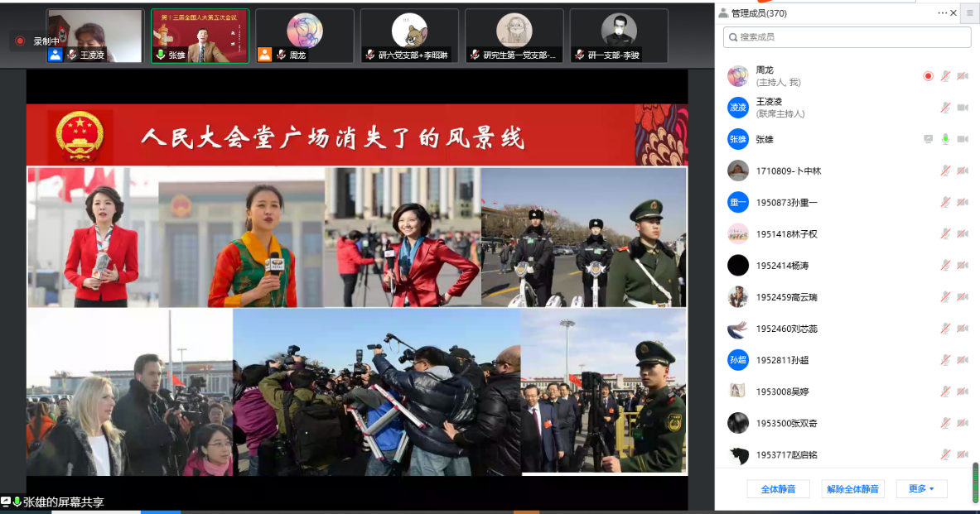Click the three-dots options icon in members panel
980x514 pixels.
click(x=942, y=13)
